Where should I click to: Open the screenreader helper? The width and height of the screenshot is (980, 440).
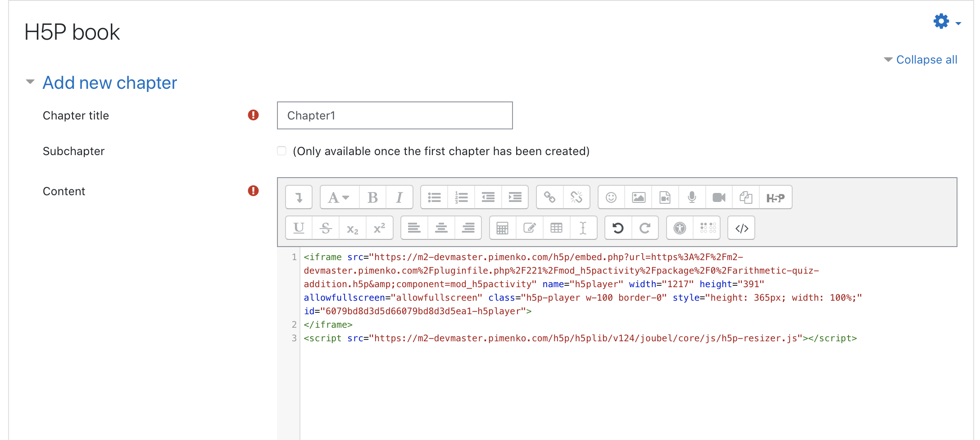[707, 228]
